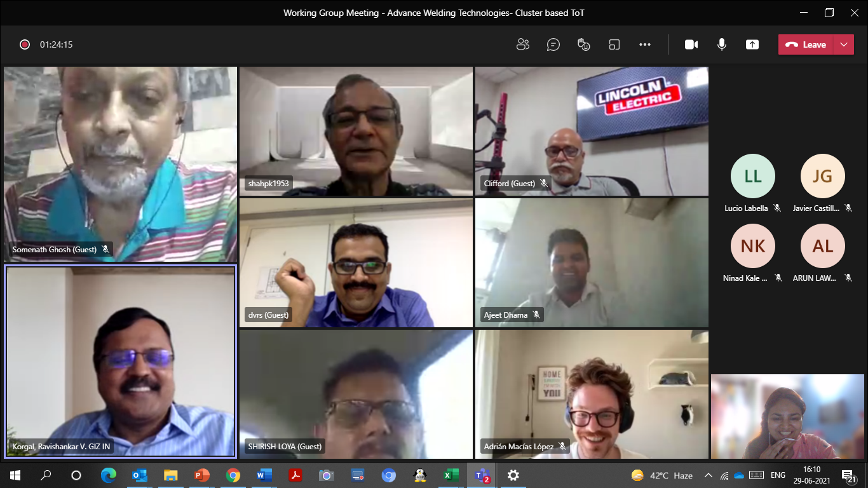Open the breakout rooms icon
Image resolution: width=868 pixels, height=488 pixels.
tap(614, 44)
